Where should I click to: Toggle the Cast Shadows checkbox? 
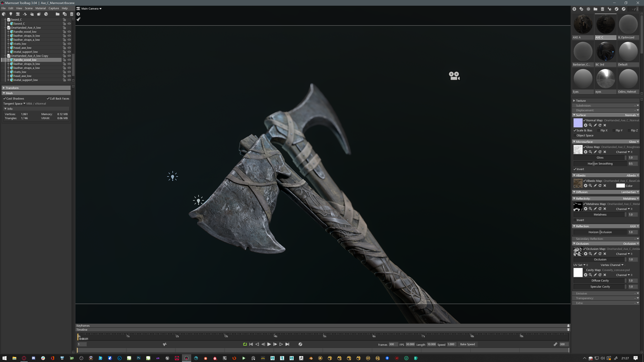pyautogui.click(x=5, y=98)
